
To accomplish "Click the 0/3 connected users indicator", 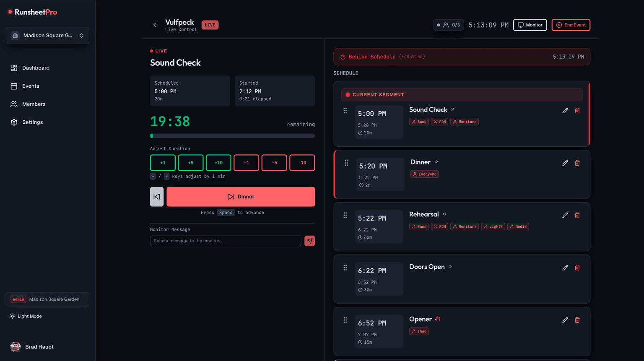I will click(x=448, y=25).
